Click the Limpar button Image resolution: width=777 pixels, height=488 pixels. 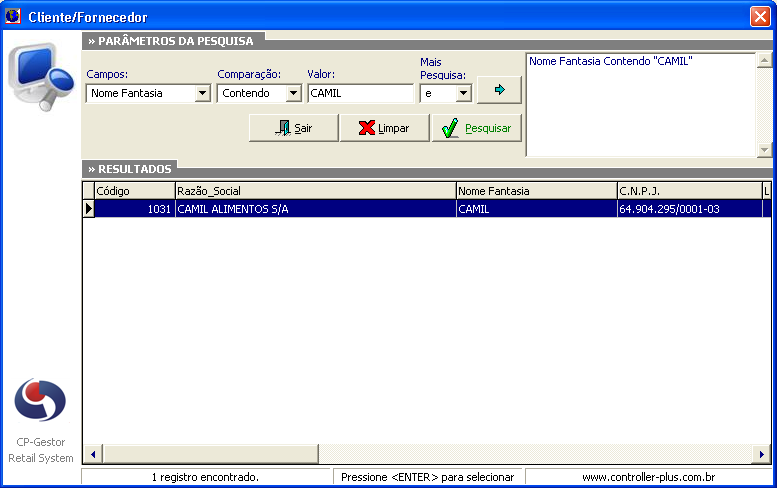(385, 128)
